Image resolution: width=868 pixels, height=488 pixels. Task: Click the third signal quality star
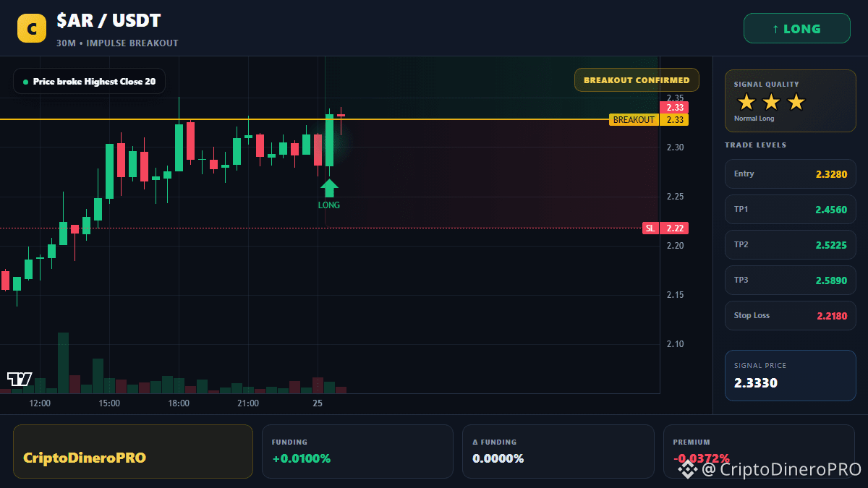click(x=796, y=102)
